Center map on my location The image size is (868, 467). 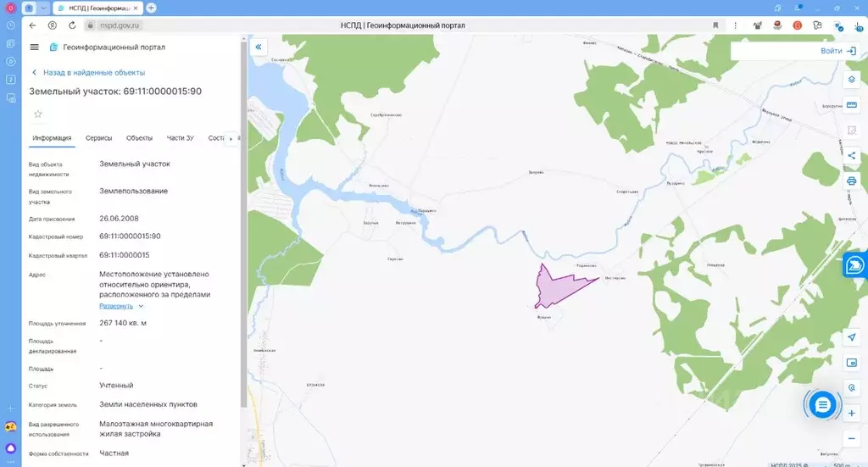click(852, 337)
